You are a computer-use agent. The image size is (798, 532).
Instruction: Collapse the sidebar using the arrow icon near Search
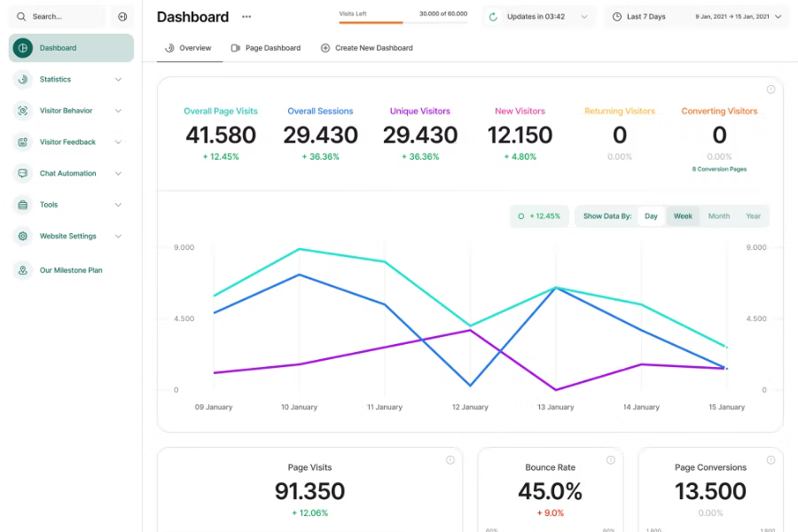click(121, 16)
